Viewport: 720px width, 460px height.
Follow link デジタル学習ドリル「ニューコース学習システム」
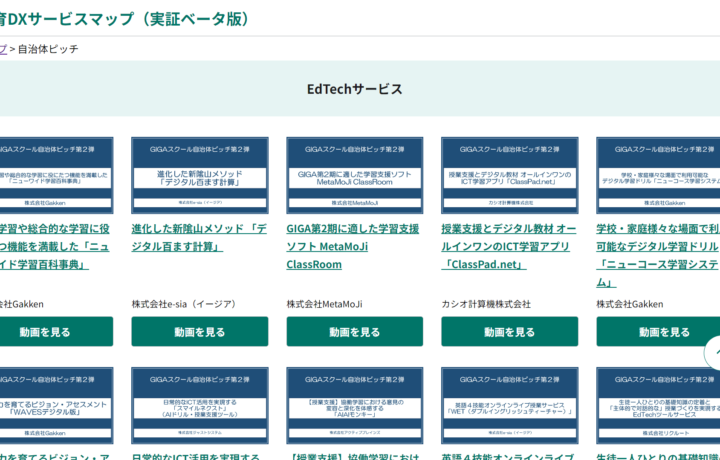pyautogui.click(x=658, y=255)
